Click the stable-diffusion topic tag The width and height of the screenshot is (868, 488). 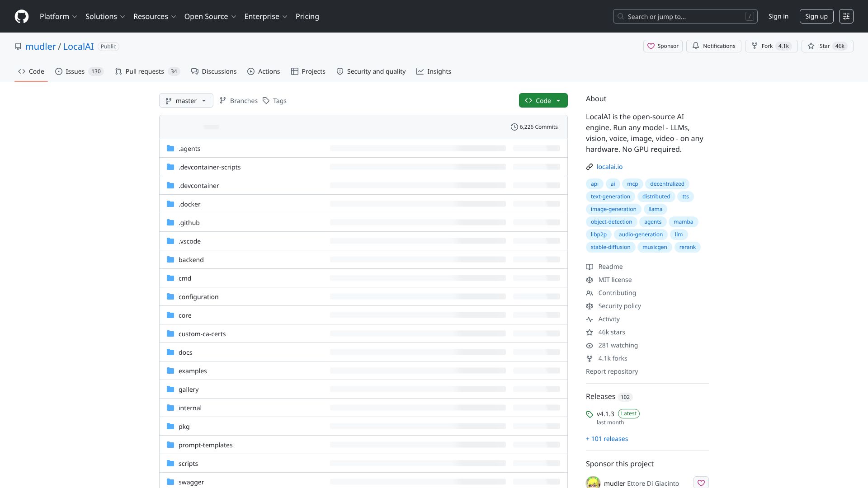click(x=610, y=247)
